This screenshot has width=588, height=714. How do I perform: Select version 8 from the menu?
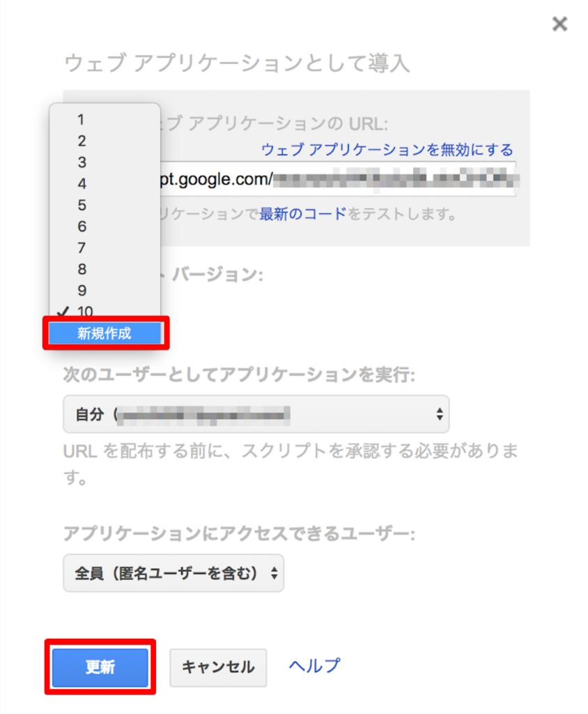click(x=105, y=269)
